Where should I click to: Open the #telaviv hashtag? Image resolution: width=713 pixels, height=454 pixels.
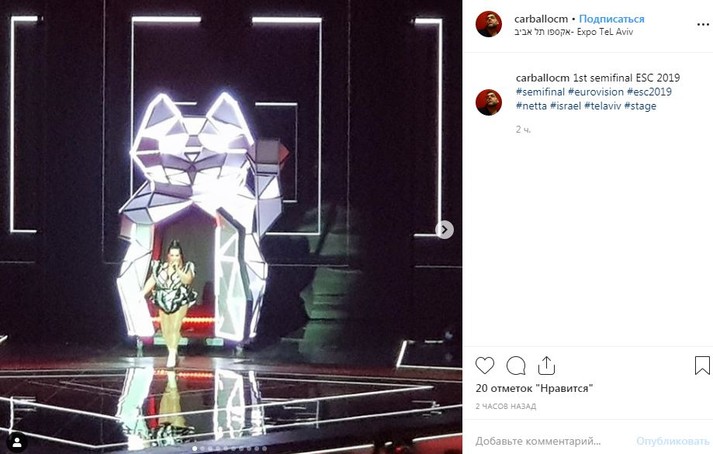click(603, 106)
